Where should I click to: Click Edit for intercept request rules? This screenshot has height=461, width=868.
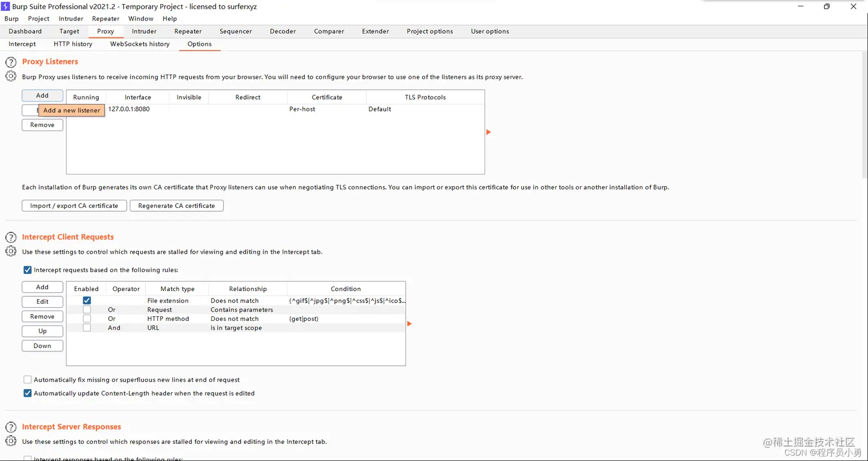coord(42,301)
